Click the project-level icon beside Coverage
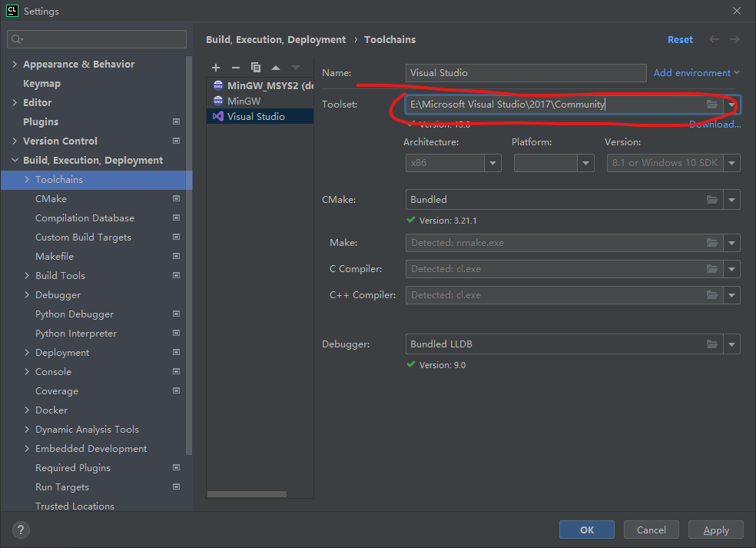This screenshot has height=548, width=756. click(x=177, y=390)
